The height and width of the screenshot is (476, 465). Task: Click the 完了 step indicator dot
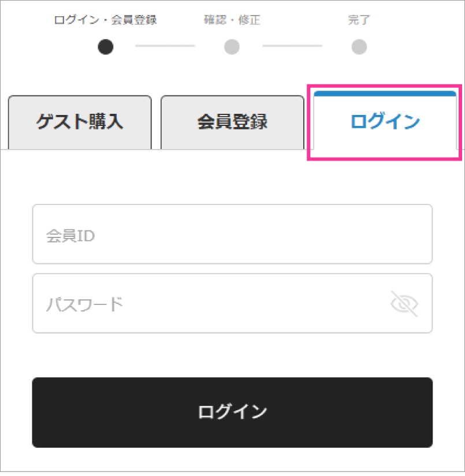[x=359, y=47]
